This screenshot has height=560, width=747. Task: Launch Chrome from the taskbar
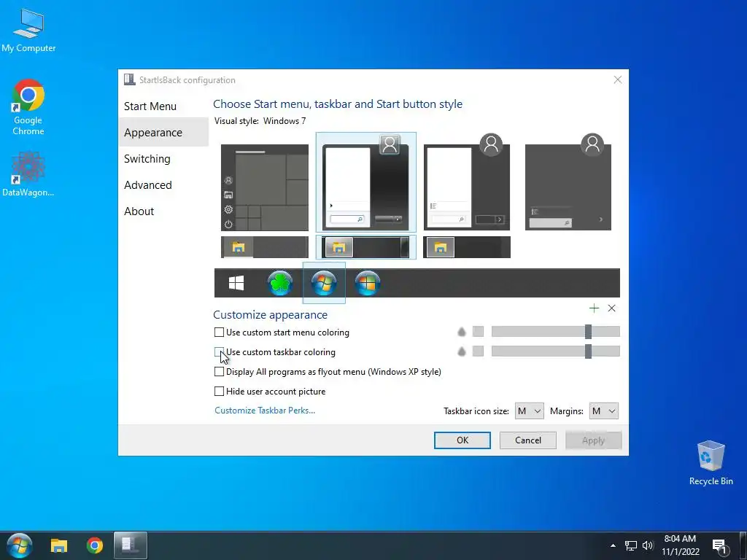95,545
